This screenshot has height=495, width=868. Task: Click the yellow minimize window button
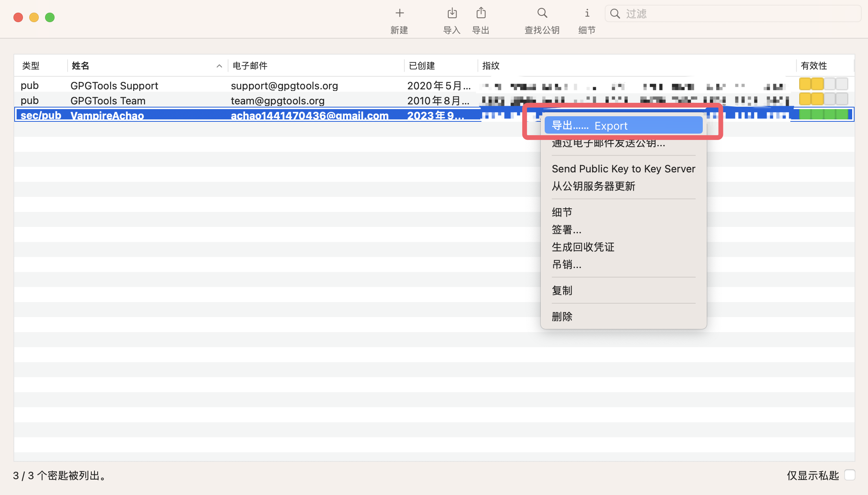point(34,17)
